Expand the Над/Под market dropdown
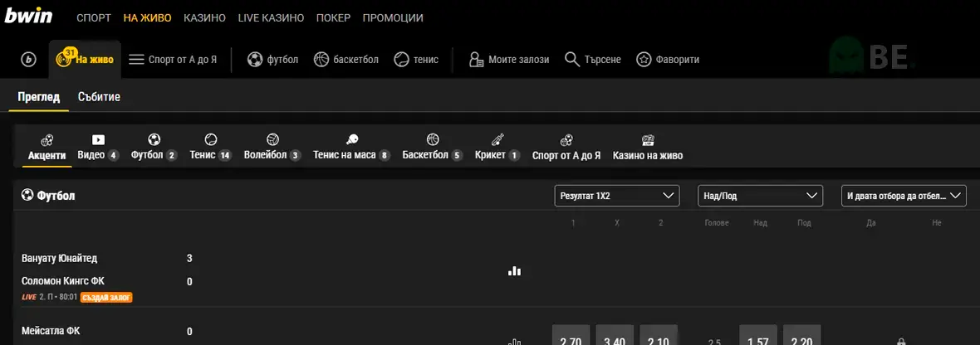The image size is (980, 345). [x=760, y=196]
